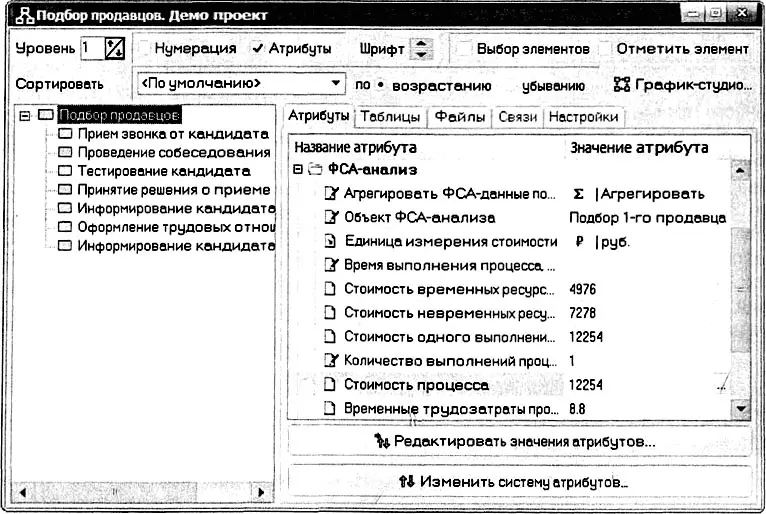Viewport: 766px width, 514px height.
Task: Increase font size with Шрифт up arrow
Action: 421,43
